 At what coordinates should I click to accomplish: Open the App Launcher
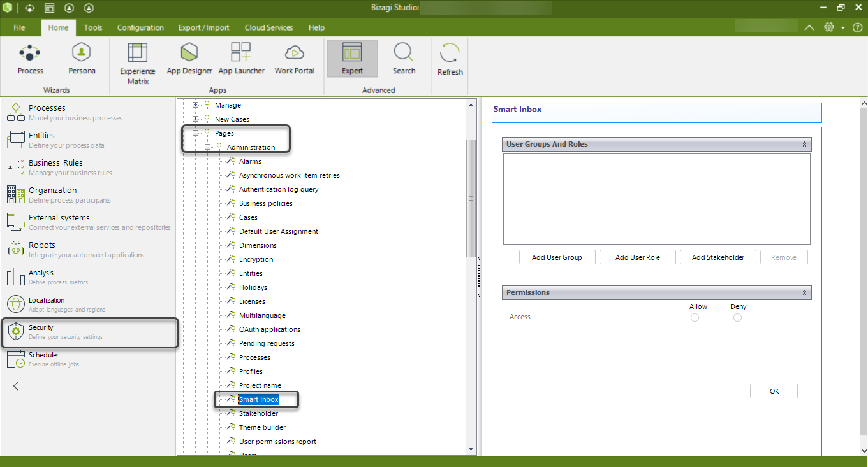point(241,59)
